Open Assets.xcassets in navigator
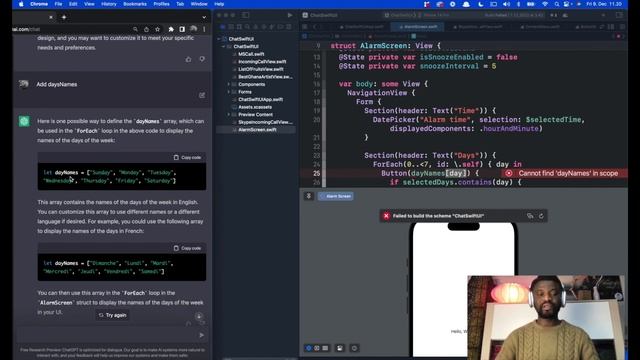 tap(255, 107)
